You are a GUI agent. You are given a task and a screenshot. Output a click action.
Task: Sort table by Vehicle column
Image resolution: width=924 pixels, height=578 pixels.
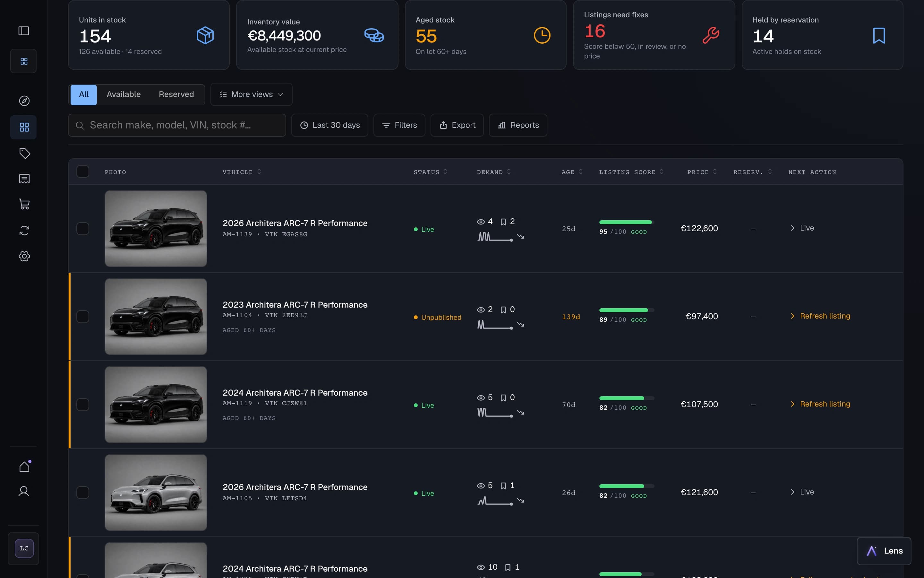click(242, 172)
